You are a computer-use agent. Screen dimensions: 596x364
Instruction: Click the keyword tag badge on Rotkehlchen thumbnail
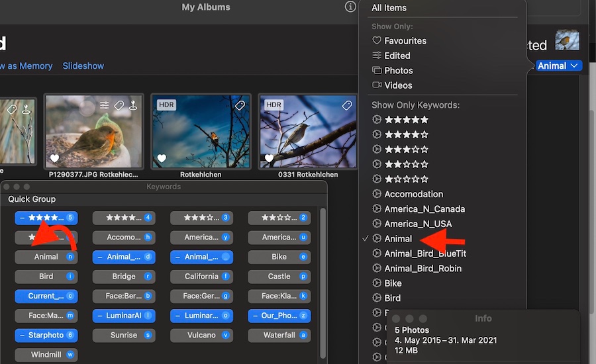240,105
